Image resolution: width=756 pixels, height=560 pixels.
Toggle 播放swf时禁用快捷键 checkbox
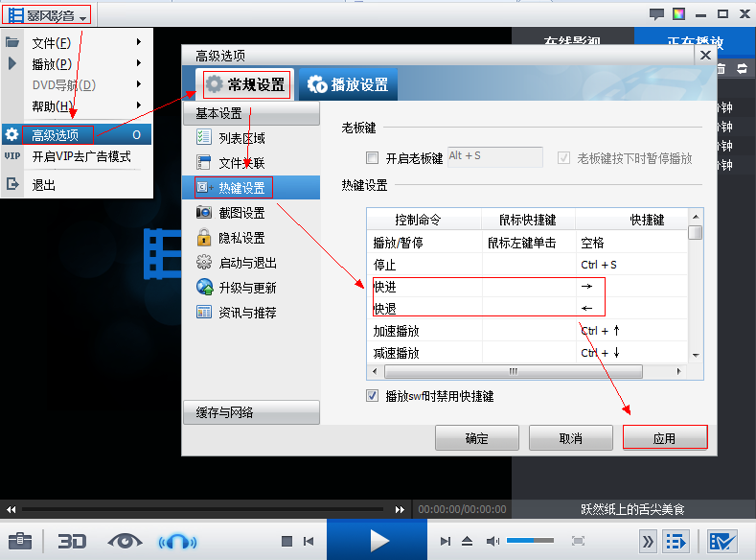pos(372,396)
